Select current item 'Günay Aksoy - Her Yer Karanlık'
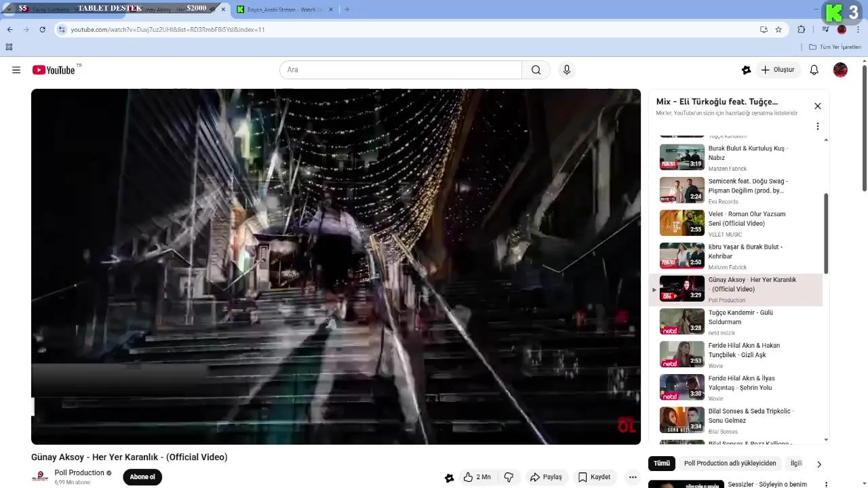The width and height of the screenshot is (868, 488). pyautogui.click(x=736, y=289)
